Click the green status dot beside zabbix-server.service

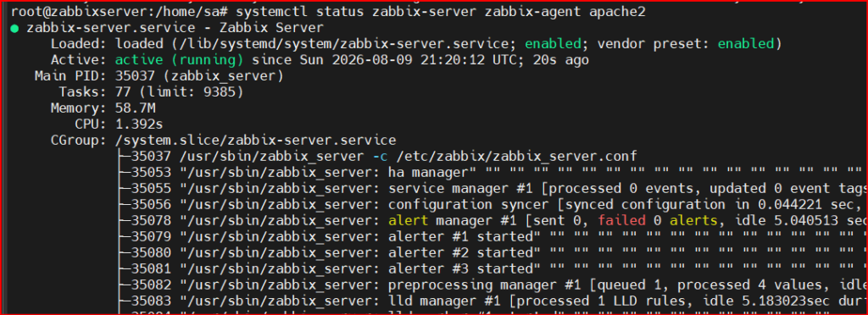tap(14, 28)
